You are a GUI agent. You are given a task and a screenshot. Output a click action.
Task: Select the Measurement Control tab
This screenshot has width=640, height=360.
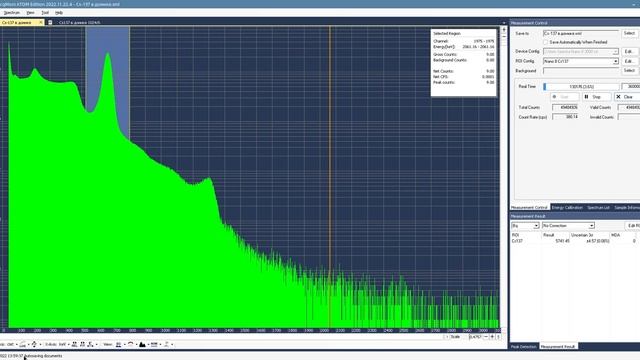(529, 208)
